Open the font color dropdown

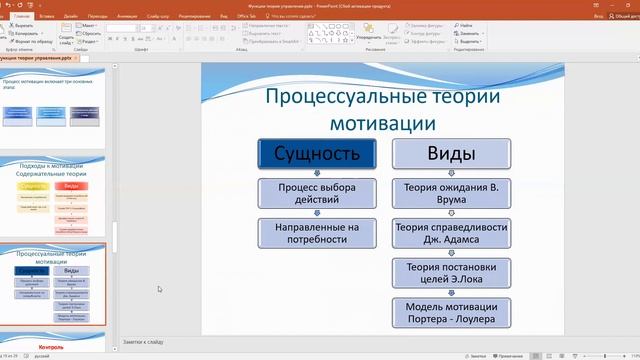[175, 39]
